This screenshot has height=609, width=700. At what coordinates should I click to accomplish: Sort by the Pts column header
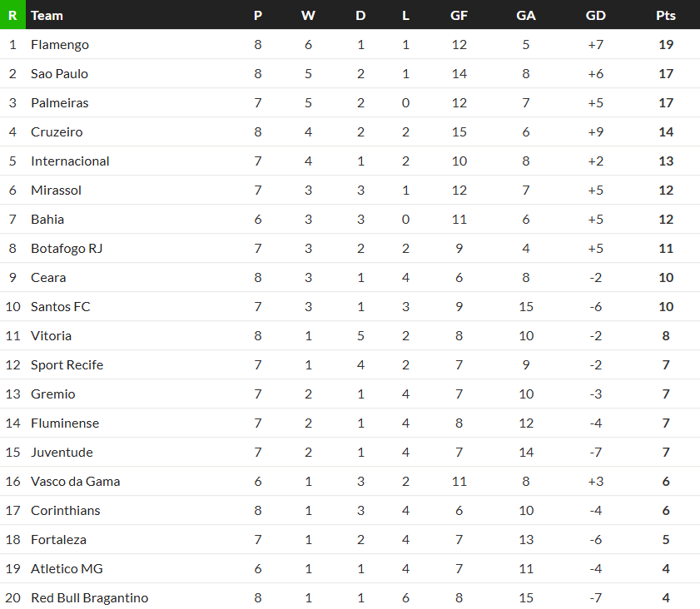coord(666,16)
